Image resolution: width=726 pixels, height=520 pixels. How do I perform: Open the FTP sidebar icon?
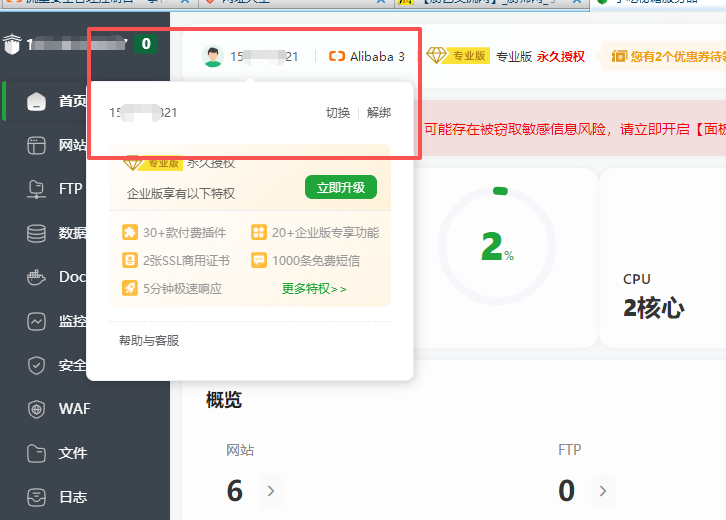[37, 189]
